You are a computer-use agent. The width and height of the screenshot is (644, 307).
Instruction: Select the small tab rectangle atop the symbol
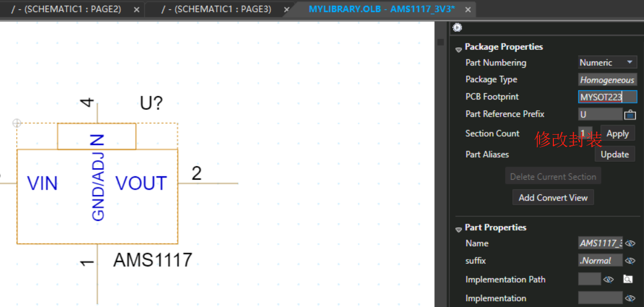[96, 136]
